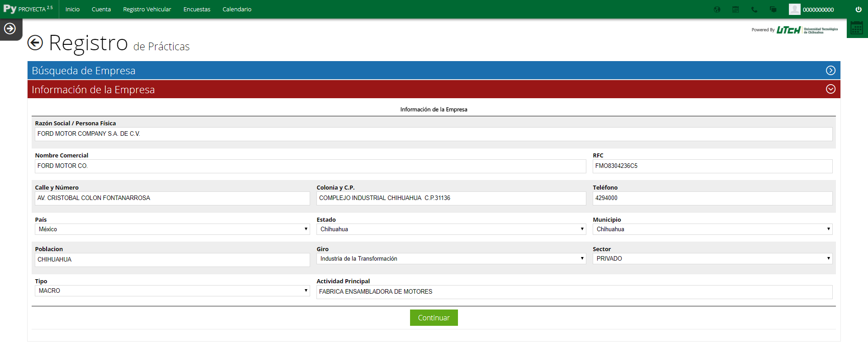Viewport: 868px width, 343px height.
Task: Click the user avatar picture
Action: (794, 9)
